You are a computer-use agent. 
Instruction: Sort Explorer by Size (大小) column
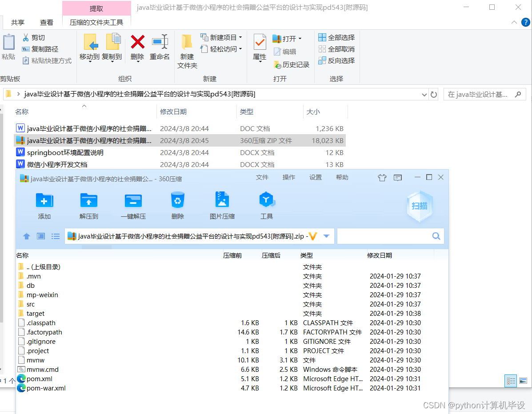[x=325, y=111]
